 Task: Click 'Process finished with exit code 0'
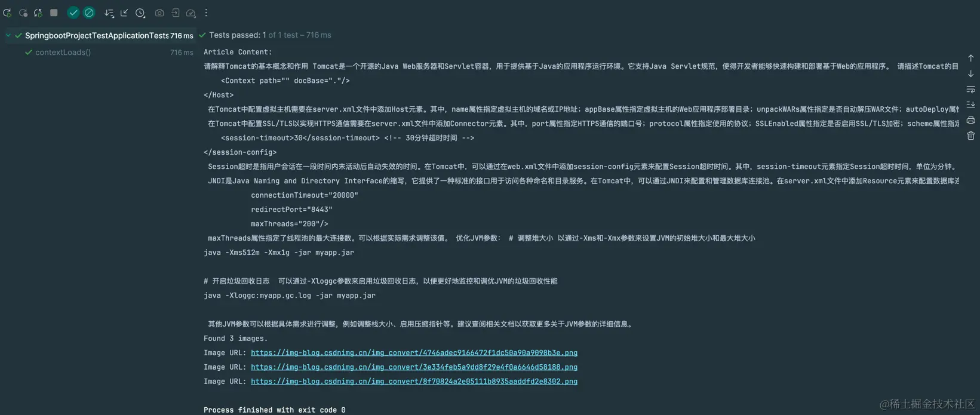(274, 410)
